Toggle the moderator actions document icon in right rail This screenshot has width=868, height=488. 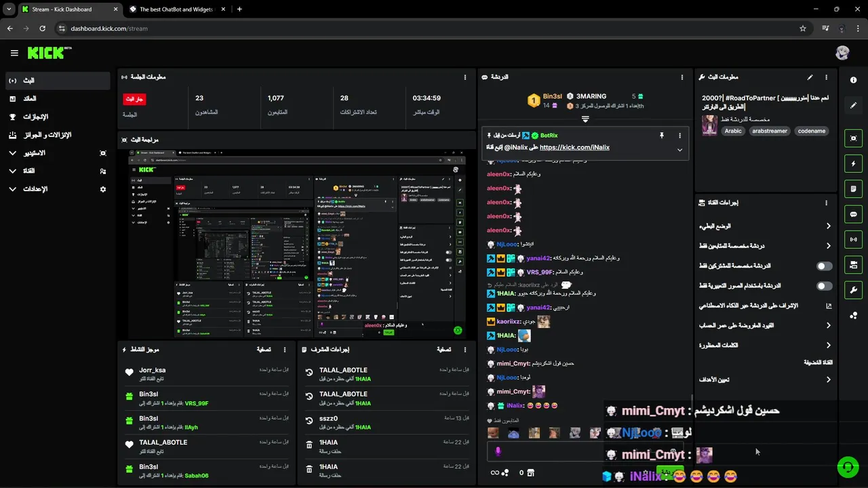coord(853,188)
